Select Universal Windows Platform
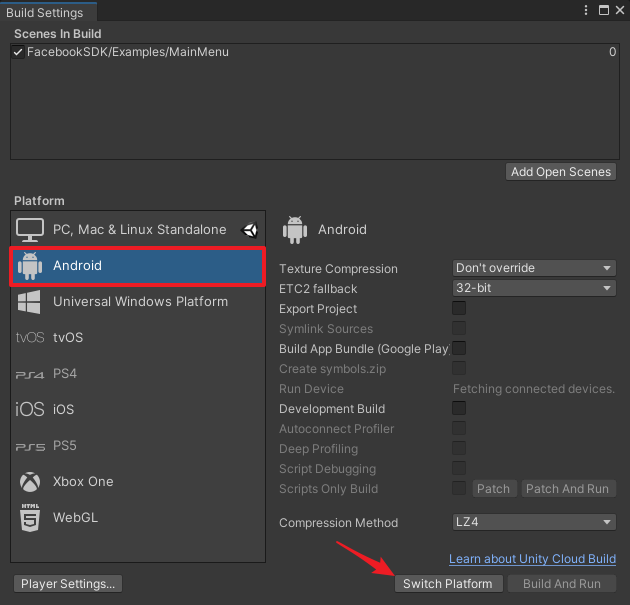The image size is (630, 605). point(138,302)
